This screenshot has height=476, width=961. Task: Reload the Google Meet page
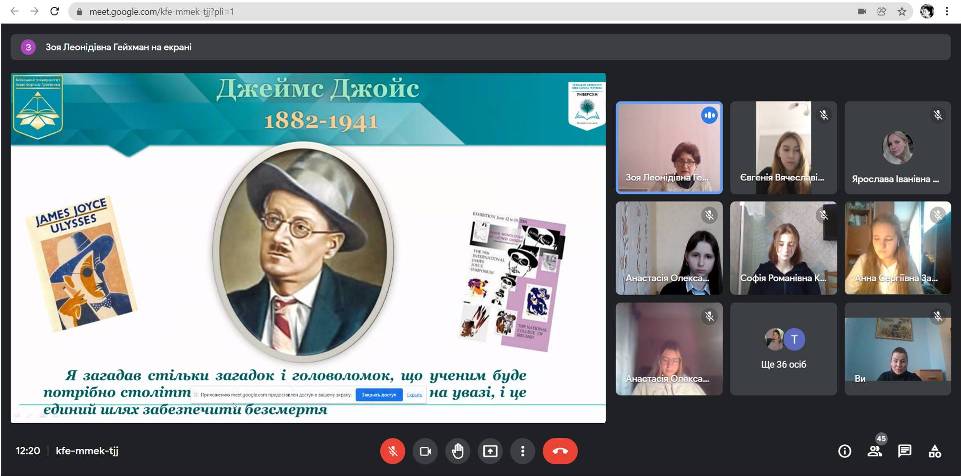(x=55, y=11)
